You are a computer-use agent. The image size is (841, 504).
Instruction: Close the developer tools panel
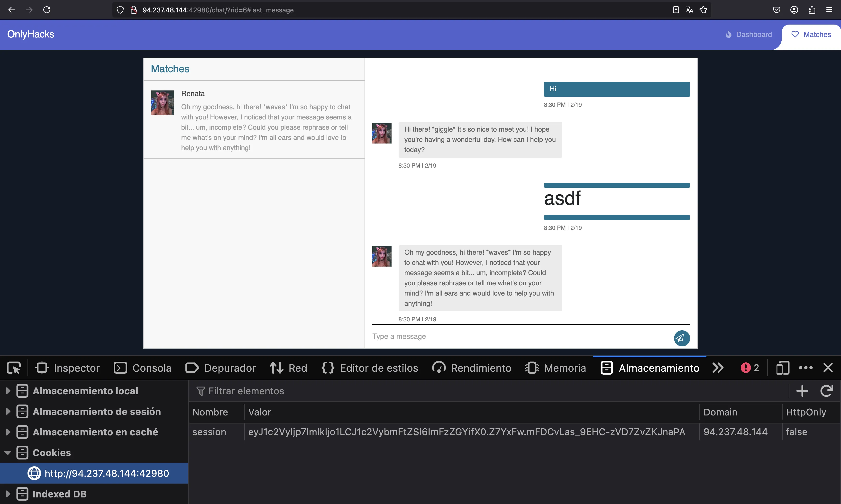828,368
